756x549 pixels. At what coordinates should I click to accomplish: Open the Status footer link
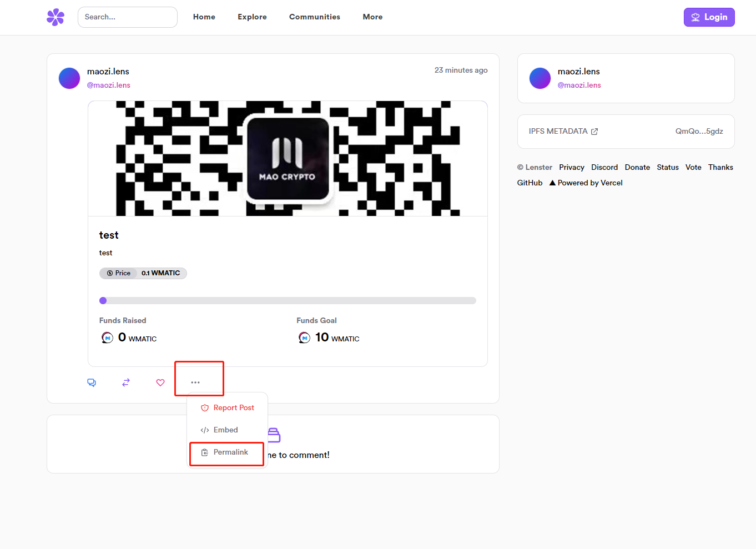pos(668,167)
